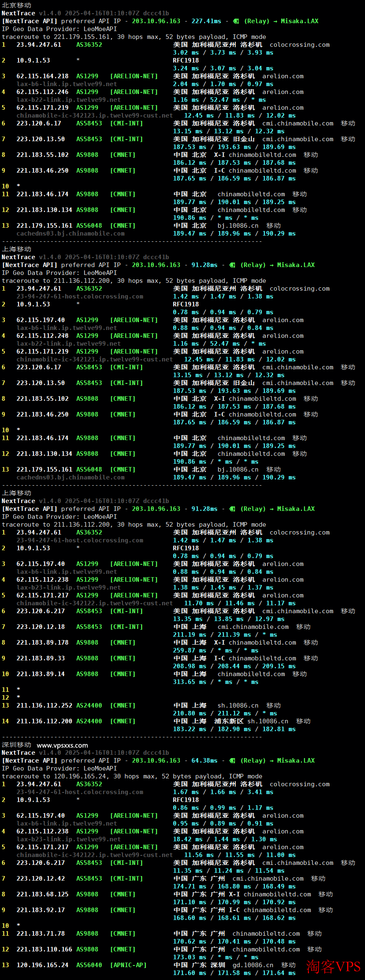Click latency 2.04 ms / 1.70 ms / 0.97 ms

tap(223, 84)
